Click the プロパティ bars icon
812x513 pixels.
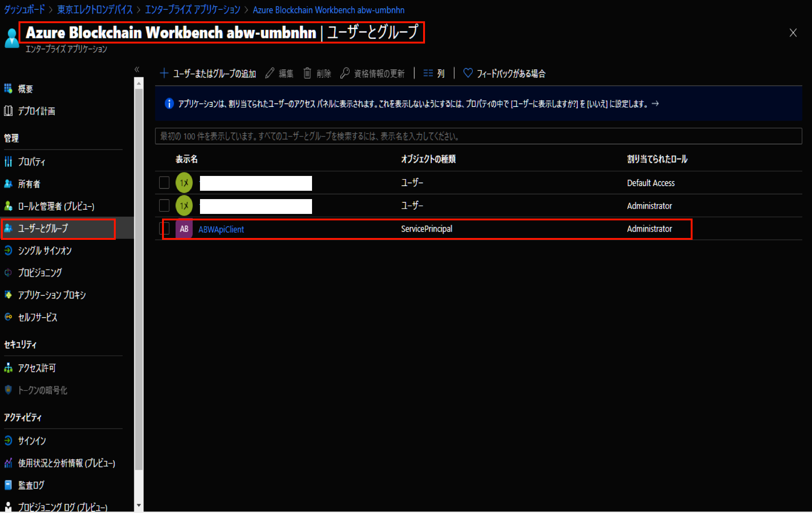click(x=8, y=162)
